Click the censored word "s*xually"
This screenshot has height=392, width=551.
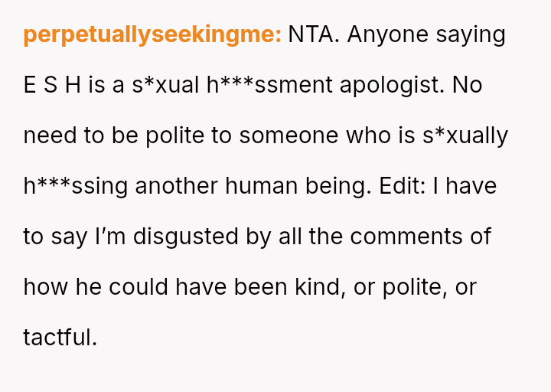coord(464,136)
